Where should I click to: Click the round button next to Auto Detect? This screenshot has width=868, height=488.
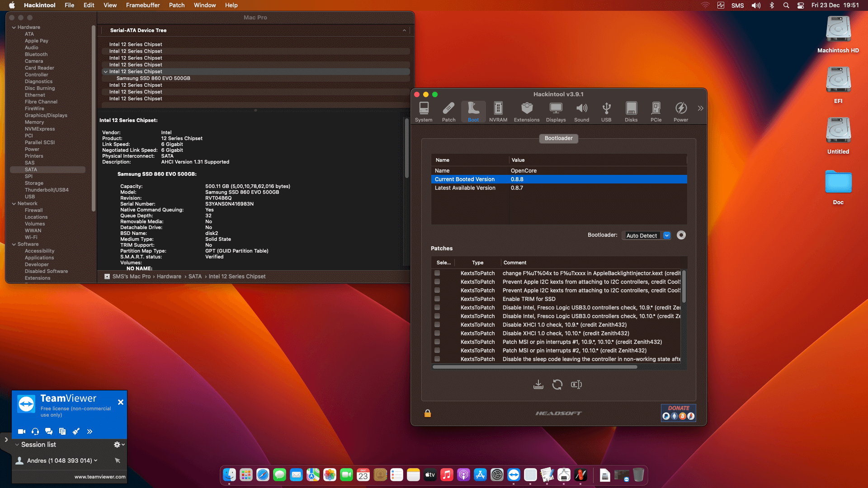pos(681,235)
